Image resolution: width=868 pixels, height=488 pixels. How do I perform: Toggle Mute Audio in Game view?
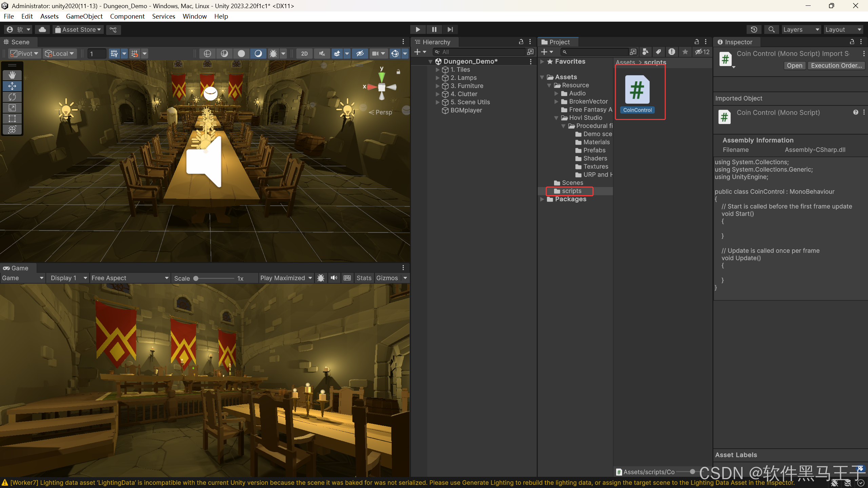[334, 278]
